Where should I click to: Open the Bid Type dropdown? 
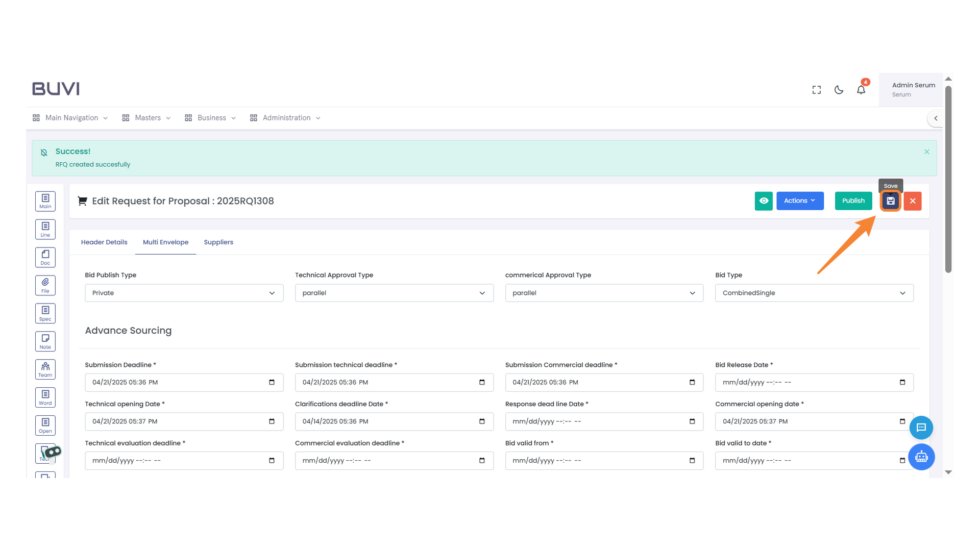[x=814, y=293]
